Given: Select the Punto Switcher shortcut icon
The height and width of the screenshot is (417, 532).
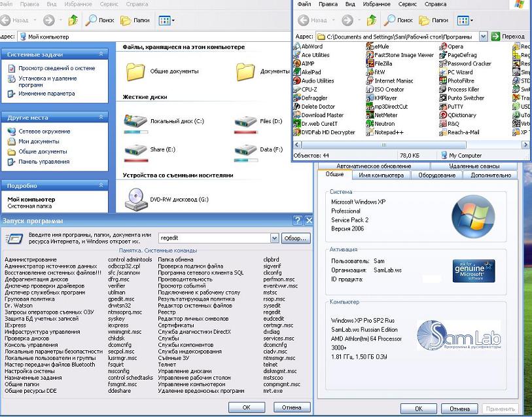Looking at the screenshot, I should point(443,98).
